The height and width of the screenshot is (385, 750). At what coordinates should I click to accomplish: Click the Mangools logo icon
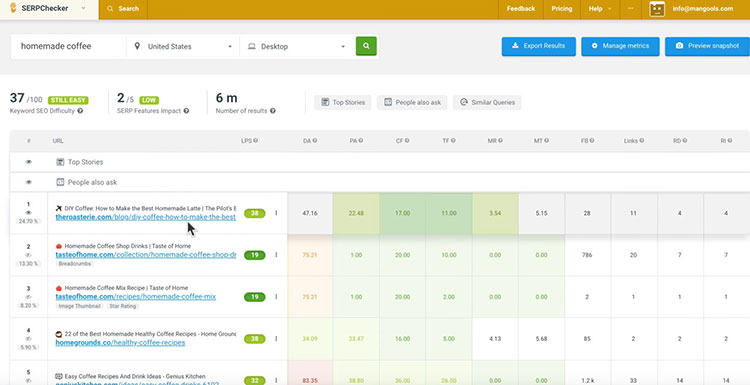click(13, 8)
